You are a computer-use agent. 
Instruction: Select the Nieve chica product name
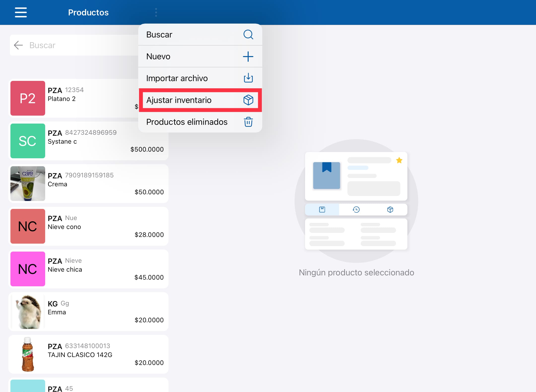click(x=65, y=269)
